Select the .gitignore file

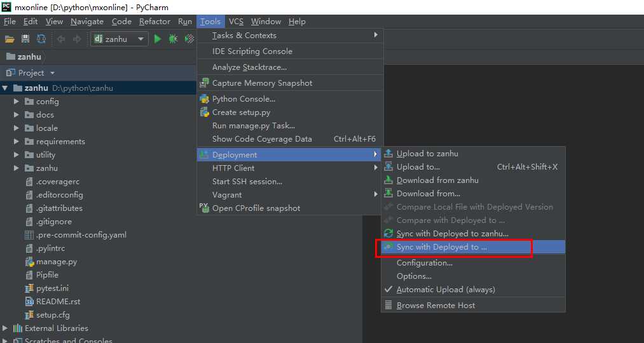coord(54,222)
